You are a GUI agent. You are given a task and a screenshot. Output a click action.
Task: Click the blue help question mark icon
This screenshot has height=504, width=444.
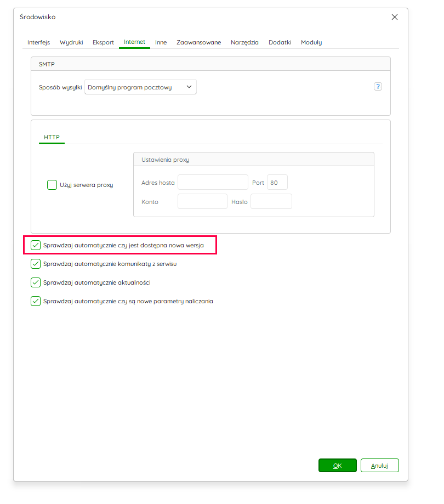point(378,87)
